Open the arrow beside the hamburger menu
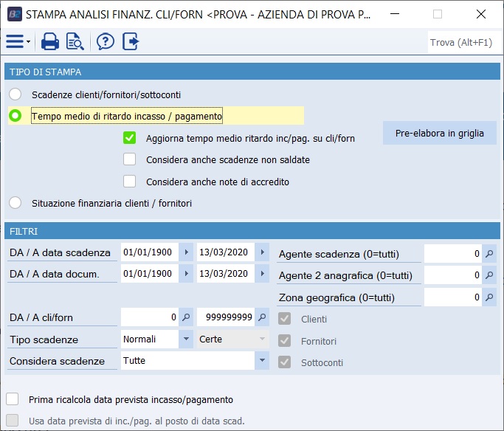The width and height of the screenshot is (504, 431). (x=28, y=41)
